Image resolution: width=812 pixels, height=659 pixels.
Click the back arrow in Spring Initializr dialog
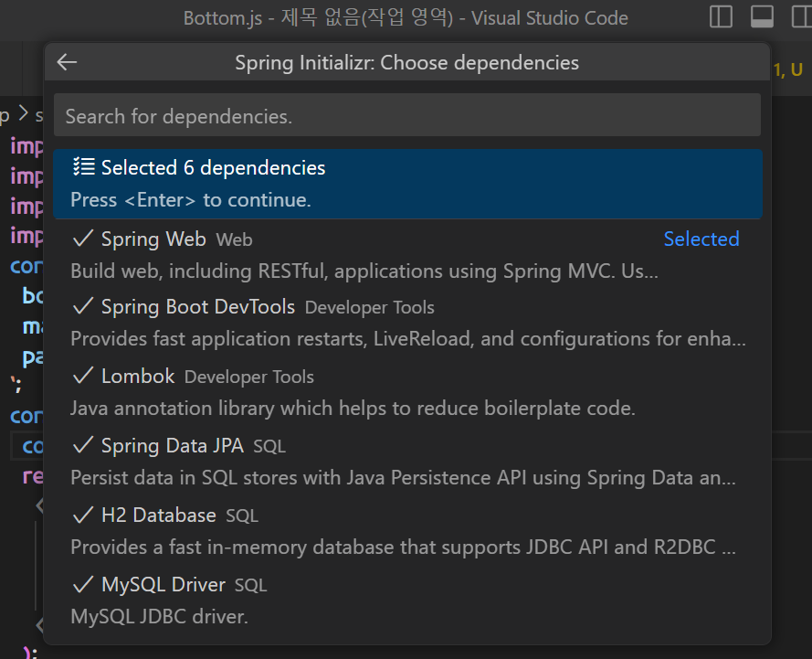point(67,62)
